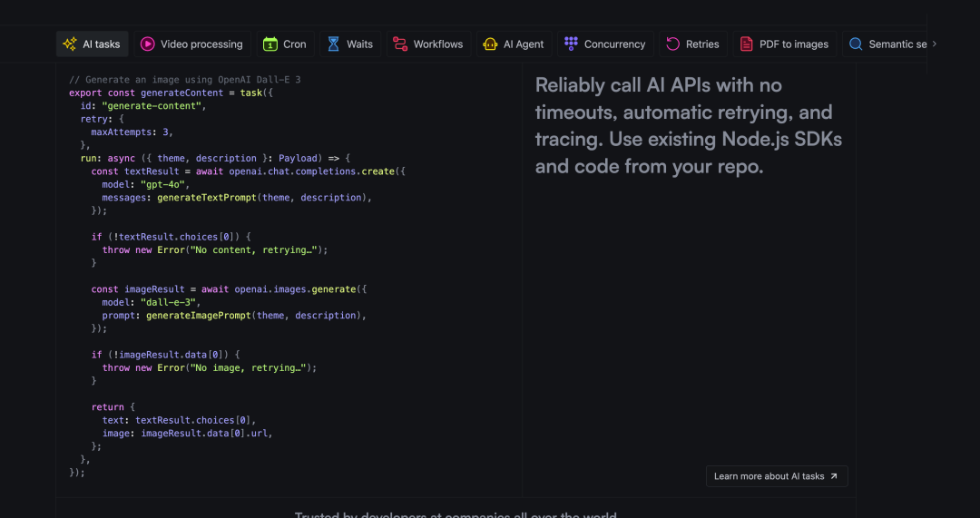Click the green calendar icon for Cron
980x518 pixels.
[x=270, y=44]
